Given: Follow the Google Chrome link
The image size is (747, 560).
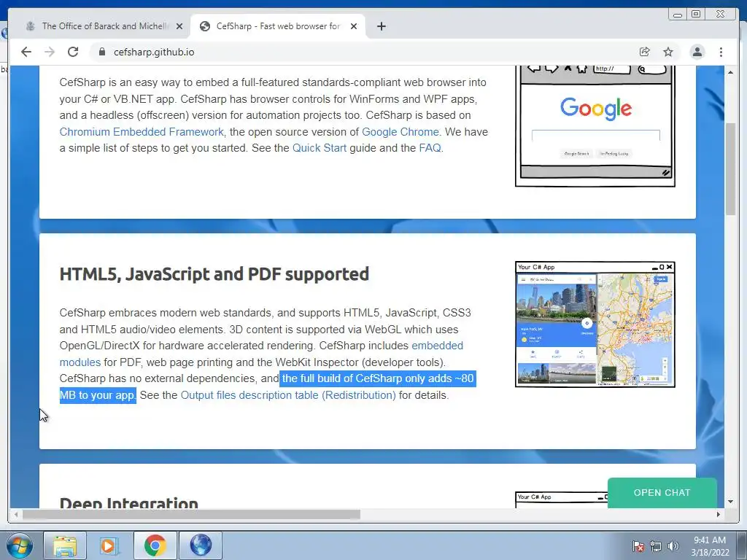Looking at the screenshot, I should 400,132.
